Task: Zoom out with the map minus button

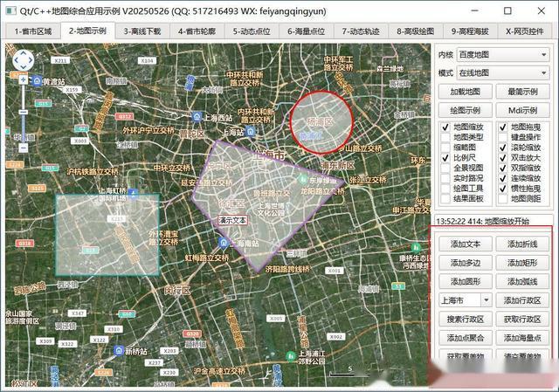Action: tap(24, 148)
